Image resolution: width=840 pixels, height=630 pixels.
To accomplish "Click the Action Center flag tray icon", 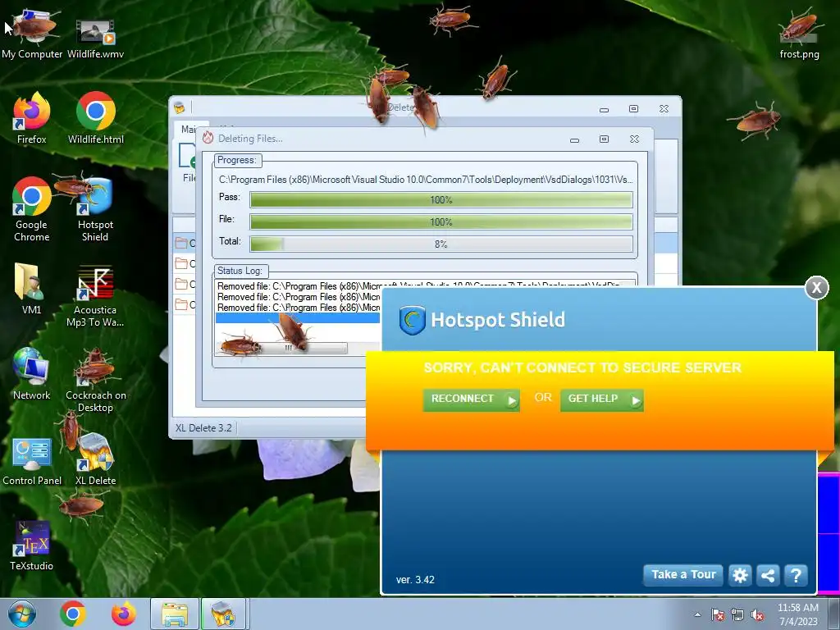I will point(717,615).
